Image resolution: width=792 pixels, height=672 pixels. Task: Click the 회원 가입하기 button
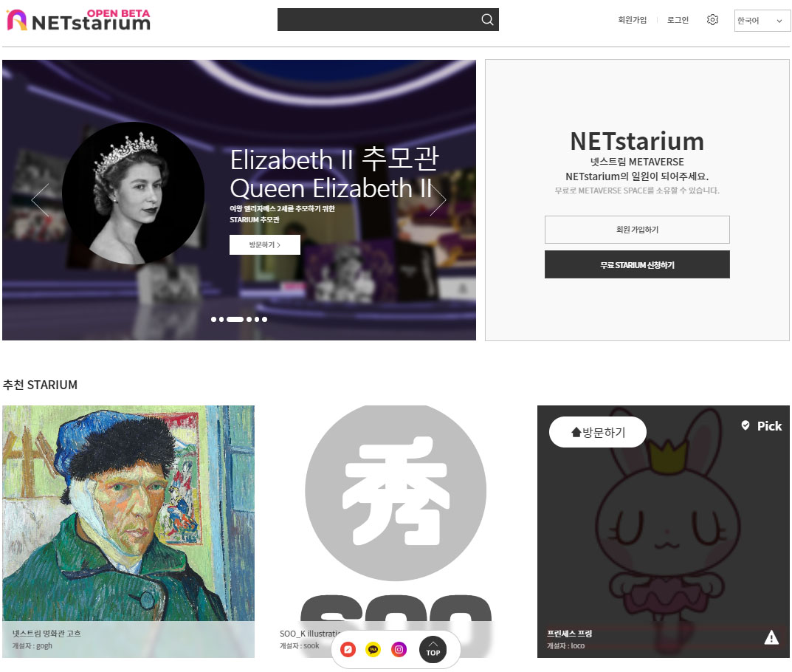[x=637, y=230]
